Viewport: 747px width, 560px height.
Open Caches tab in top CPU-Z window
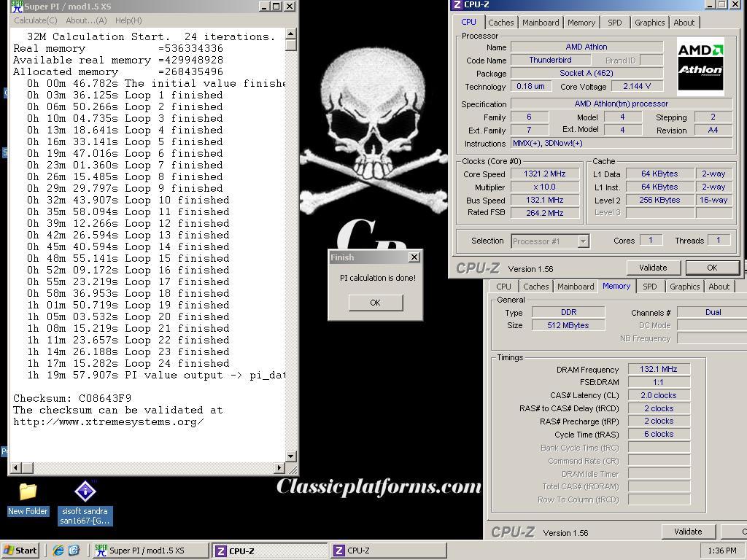pos(500,23)
